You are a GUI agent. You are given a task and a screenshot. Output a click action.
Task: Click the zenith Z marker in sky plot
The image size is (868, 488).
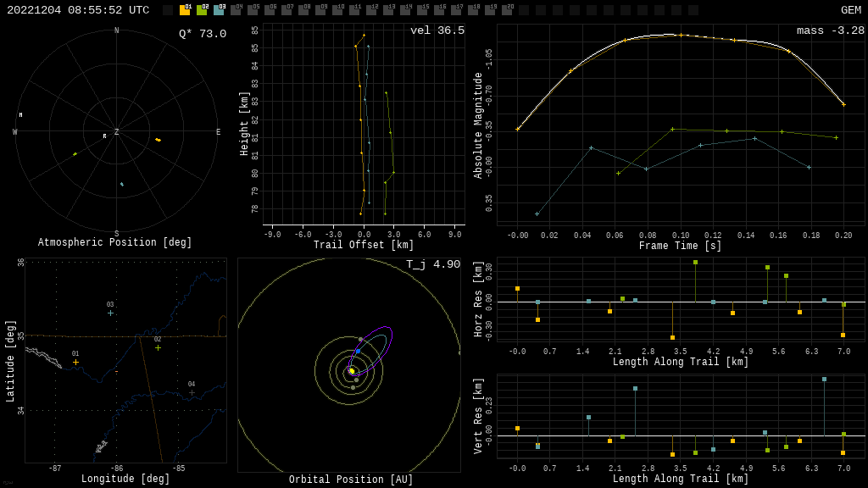[117, 132]
